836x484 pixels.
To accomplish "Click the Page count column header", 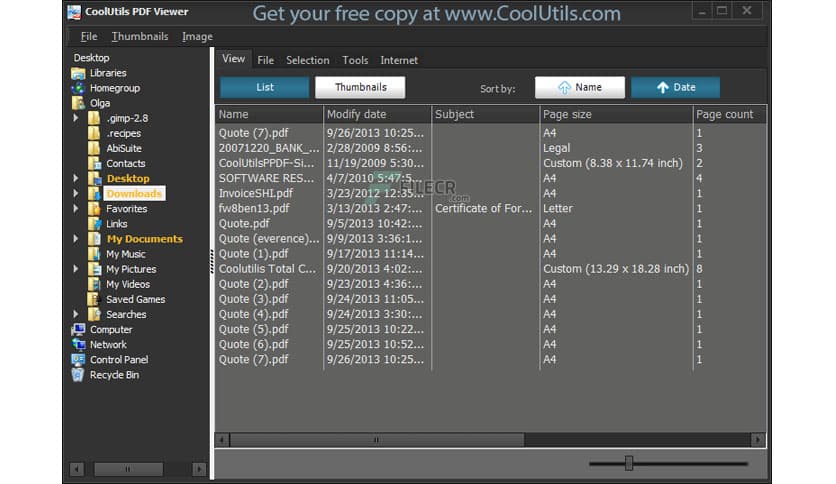I will pos(729,114).
